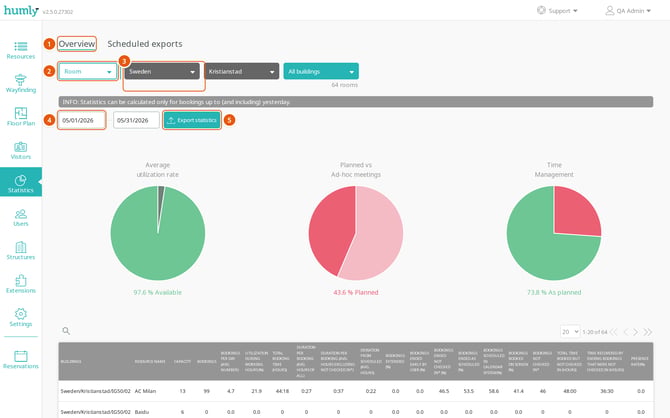The width and height of the screenshot is (670, 418).
Task: Open the Resources section in sidebar
Action: click(21, 50)
